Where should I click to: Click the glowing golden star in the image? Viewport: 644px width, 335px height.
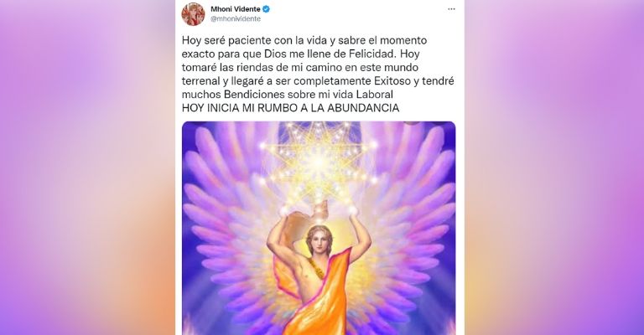(319, 162)
